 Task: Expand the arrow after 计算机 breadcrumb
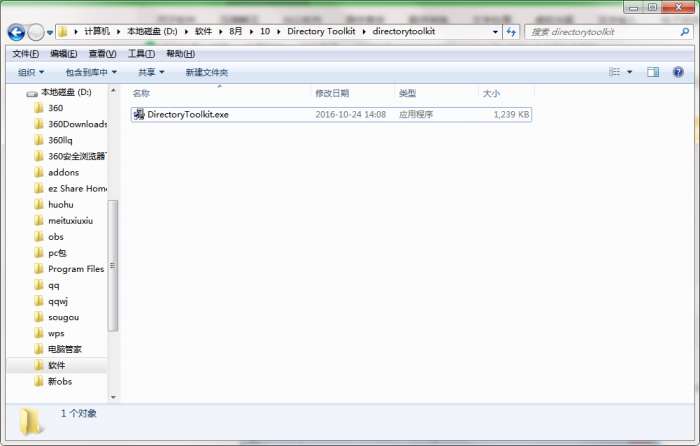tap(118, 32)
